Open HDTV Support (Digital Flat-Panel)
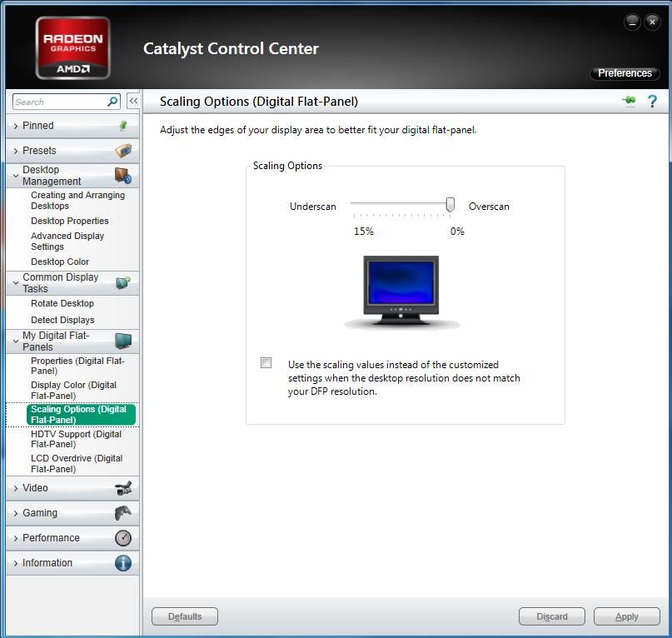Viewport: 672px width, 638px height. 77,439
